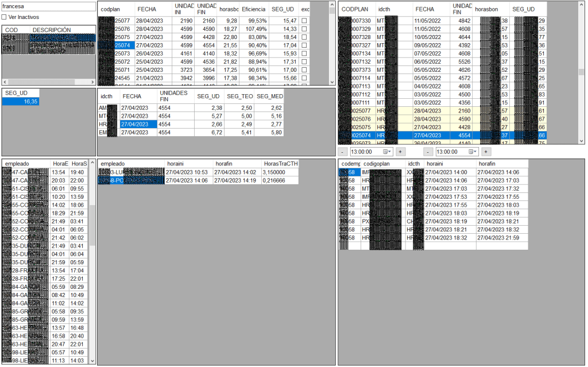588x367 pixels.
Task: Click the minus button beside the right time picker
Action: pyautogui.click(x=428, y=152)
